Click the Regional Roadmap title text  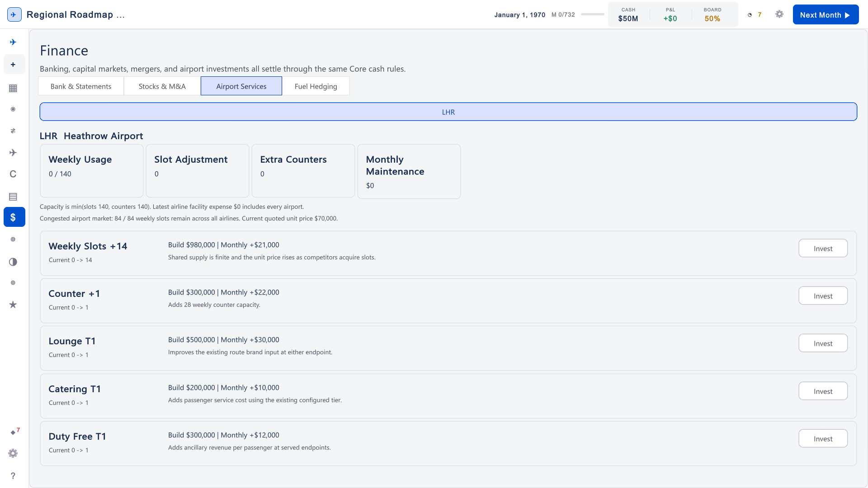click(75, 14)
